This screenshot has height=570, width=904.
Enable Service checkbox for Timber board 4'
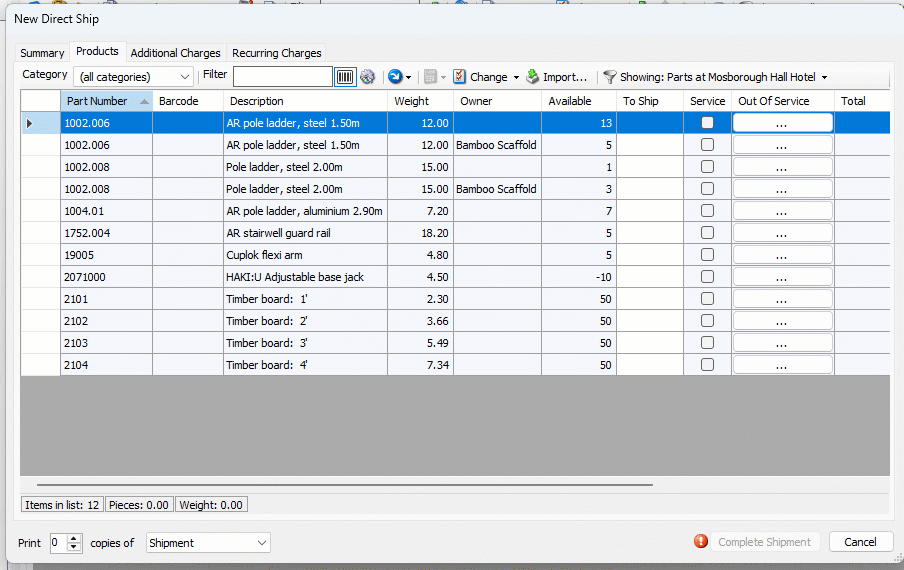[708, 365]
